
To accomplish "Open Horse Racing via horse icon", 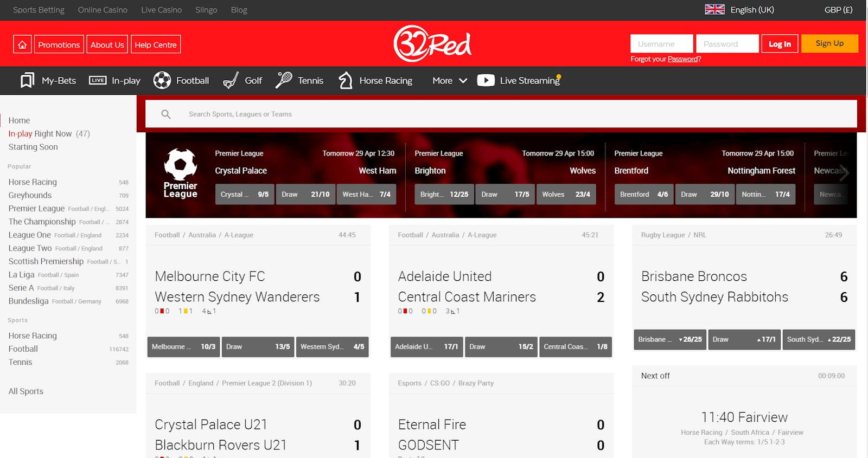I will 346,80.
